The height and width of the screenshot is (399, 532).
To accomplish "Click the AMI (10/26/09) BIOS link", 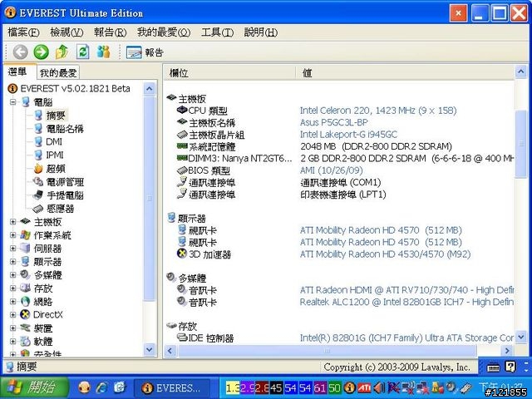I will click(331, 170).
